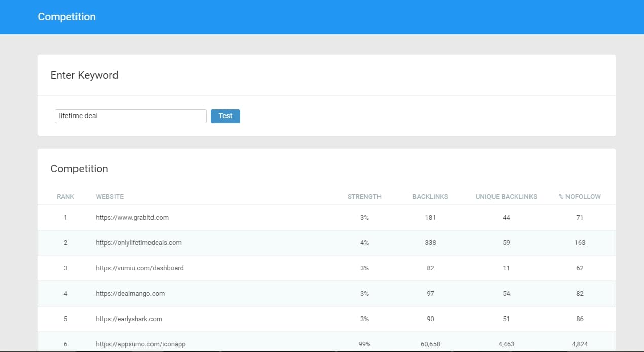
Task: Sort by the % Nofollow column header
Action: (x=580, y=197)
